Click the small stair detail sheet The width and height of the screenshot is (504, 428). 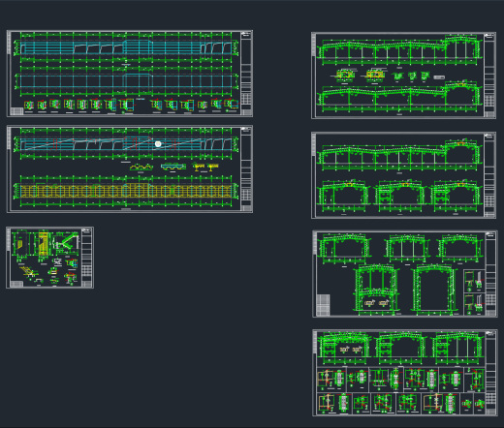(x=50, y=258)
